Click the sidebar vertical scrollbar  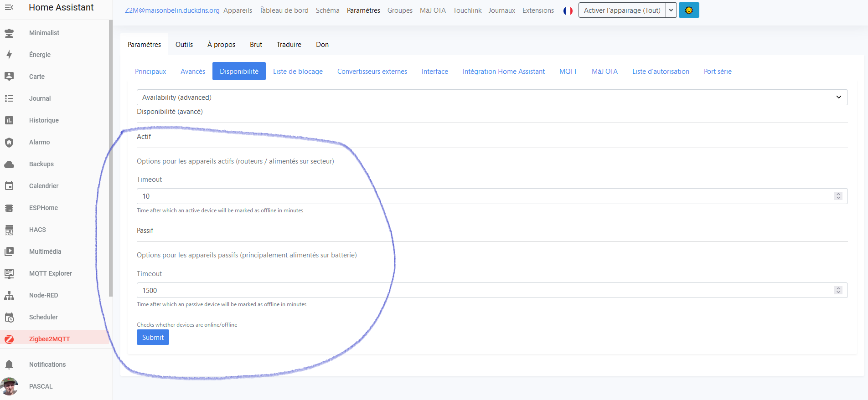111,158
